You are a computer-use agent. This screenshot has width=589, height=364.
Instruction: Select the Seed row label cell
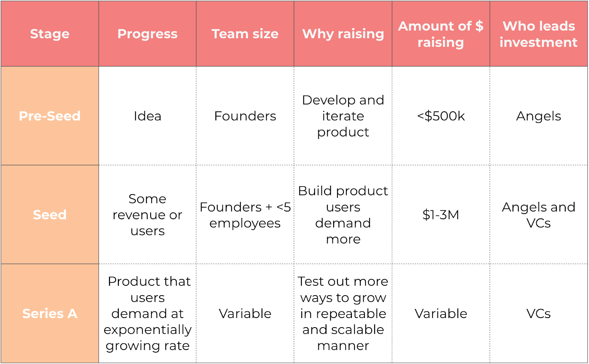[50, 214]
